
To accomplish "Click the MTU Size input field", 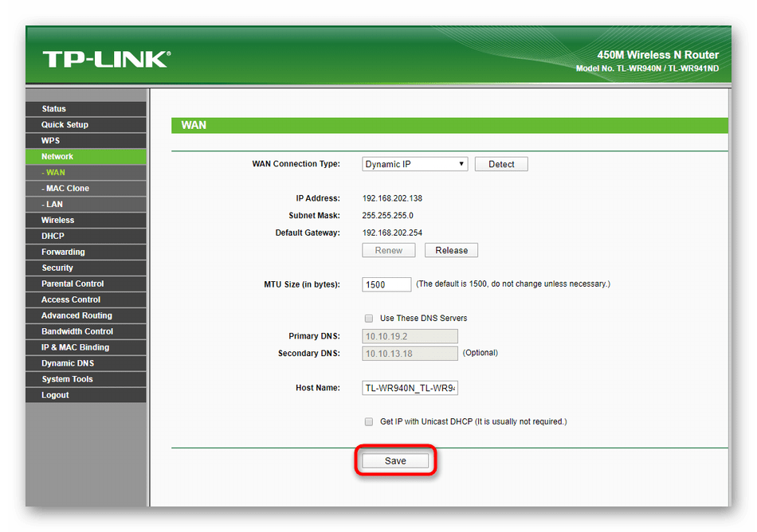I will click(386, 284).
